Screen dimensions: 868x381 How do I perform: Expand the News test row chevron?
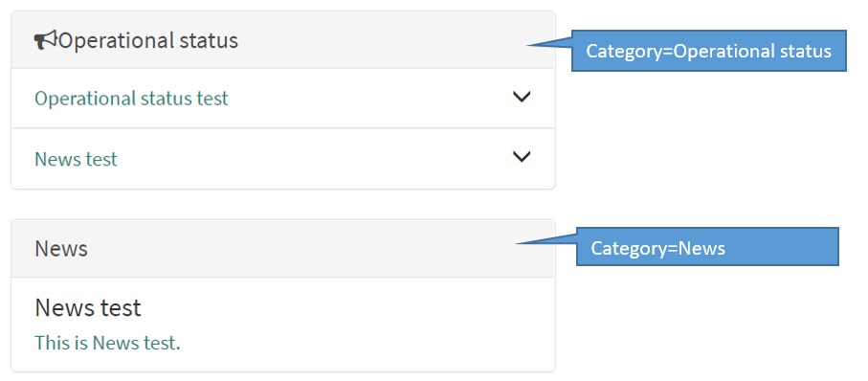522,157
